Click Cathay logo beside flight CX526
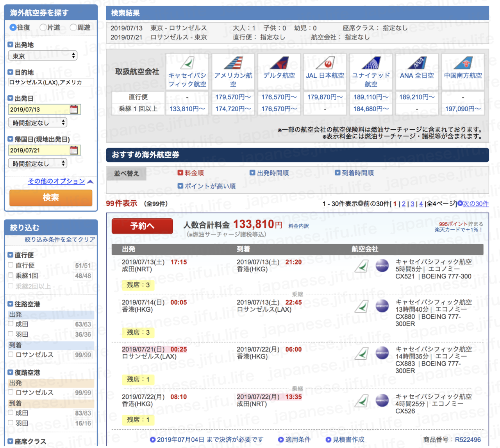 click(362, 401)
